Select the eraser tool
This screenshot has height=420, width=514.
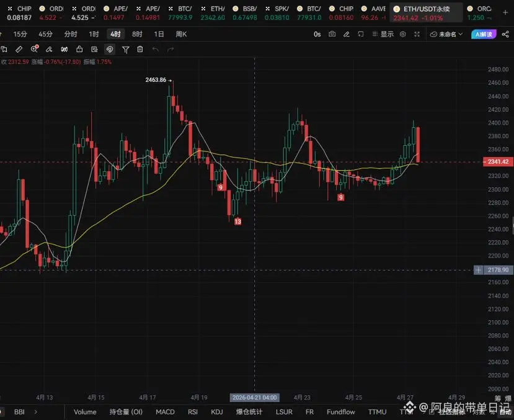click(x=49, y=50)
